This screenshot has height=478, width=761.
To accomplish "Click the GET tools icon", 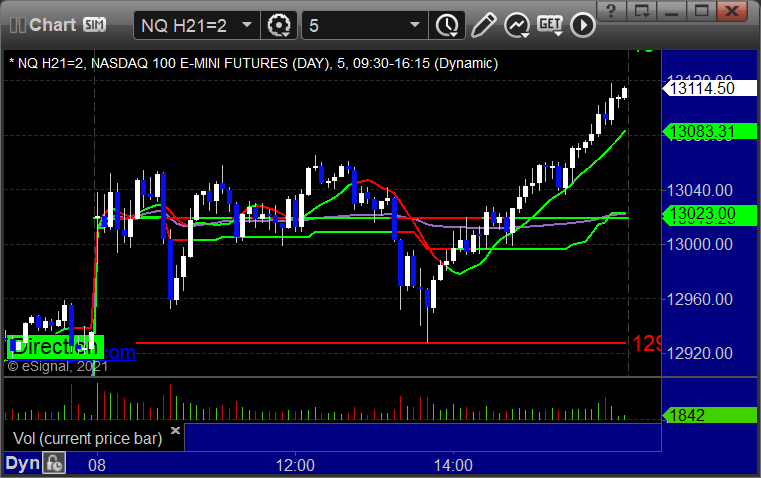I will (549, 25).
